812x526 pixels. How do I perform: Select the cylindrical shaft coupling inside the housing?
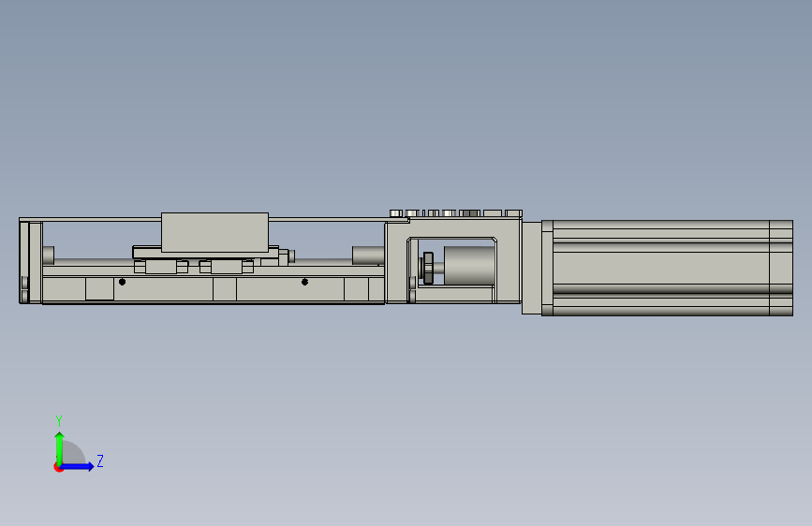(x=469, y=265)
